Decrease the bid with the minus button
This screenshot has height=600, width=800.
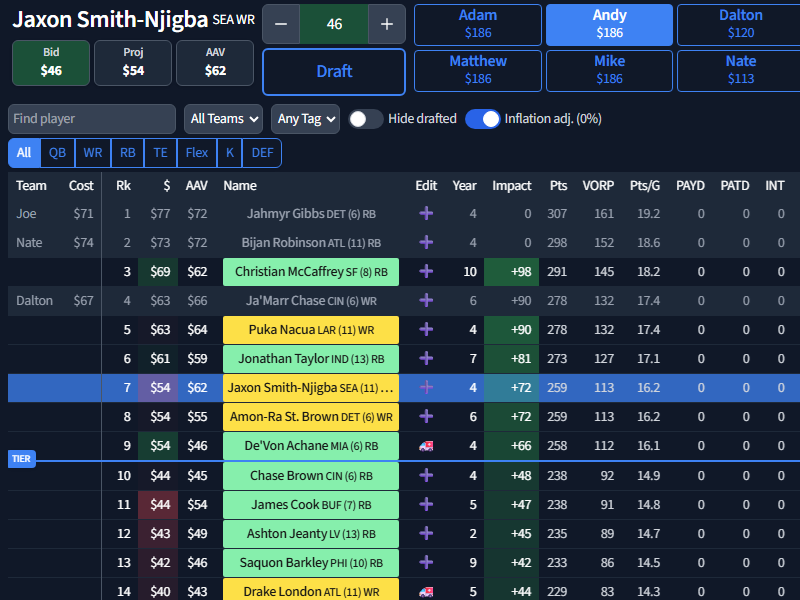click(x=281, y=24)
